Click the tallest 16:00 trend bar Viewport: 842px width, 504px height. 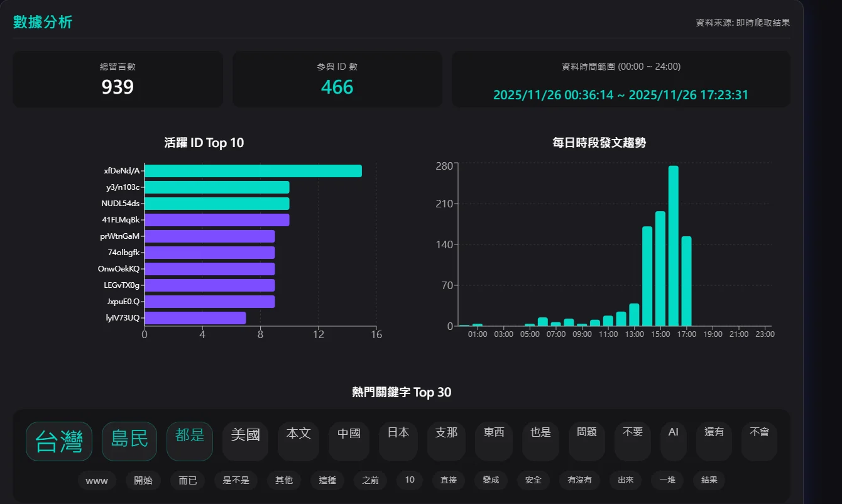click(673, 246)
